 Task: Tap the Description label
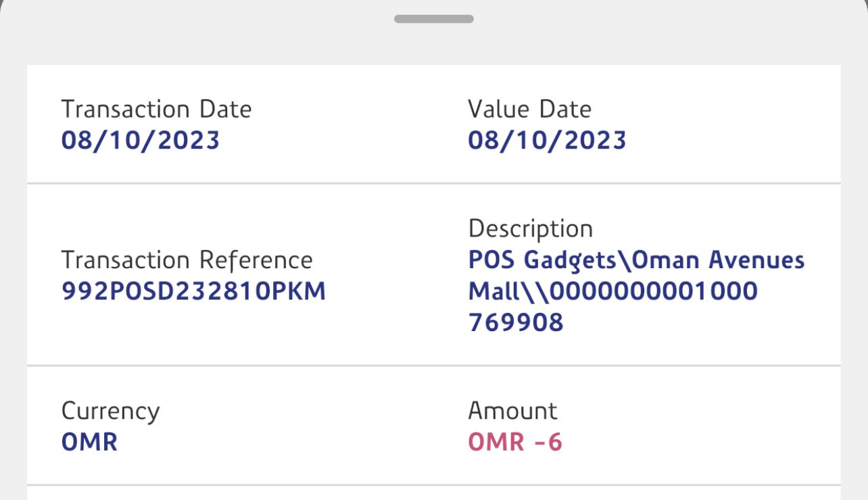click(530, 229)
